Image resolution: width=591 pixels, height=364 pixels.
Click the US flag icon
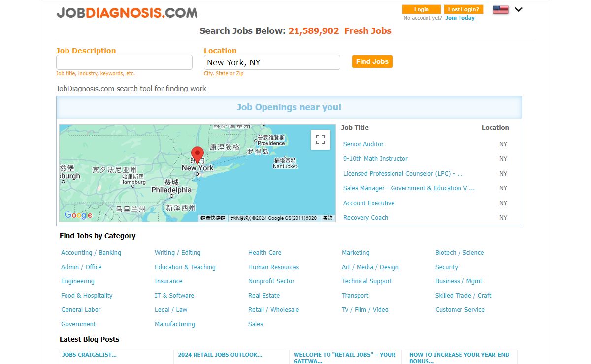501,9
